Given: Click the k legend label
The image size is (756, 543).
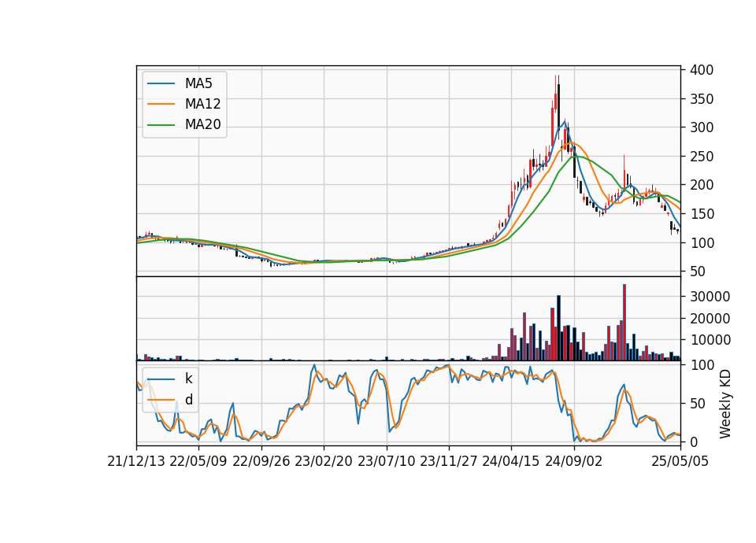Looking at the screenshot, I should click(x=188, y=379).
